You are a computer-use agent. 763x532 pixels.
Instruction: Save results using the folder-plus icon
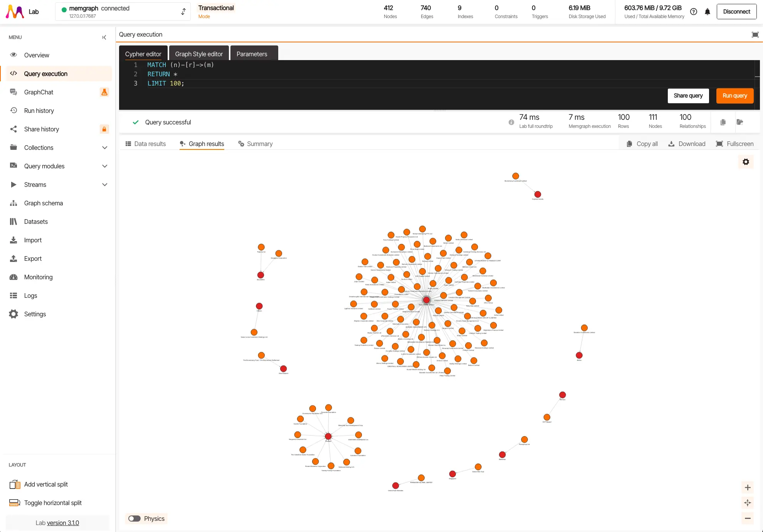point(740,122)
